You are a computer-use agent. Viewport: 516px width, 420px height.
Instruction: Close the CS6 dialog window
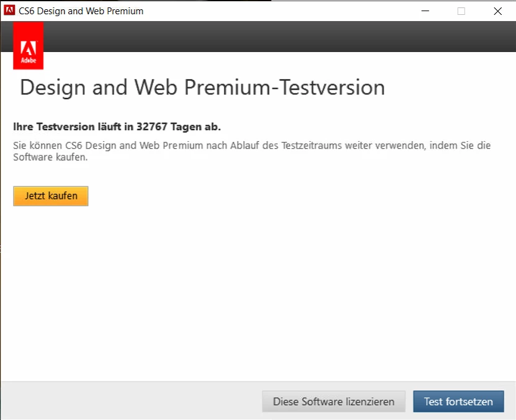497,11
